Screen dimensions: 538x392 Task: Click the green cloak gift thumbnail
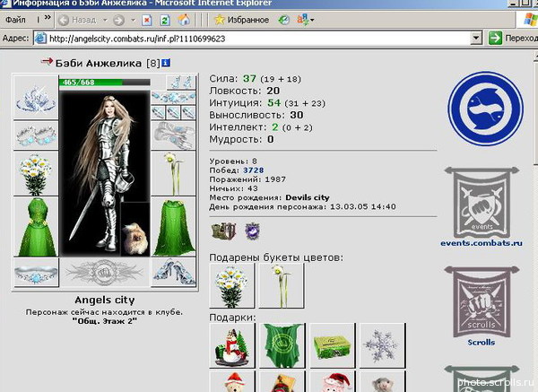pyautogui.click(x=282, y=345)
